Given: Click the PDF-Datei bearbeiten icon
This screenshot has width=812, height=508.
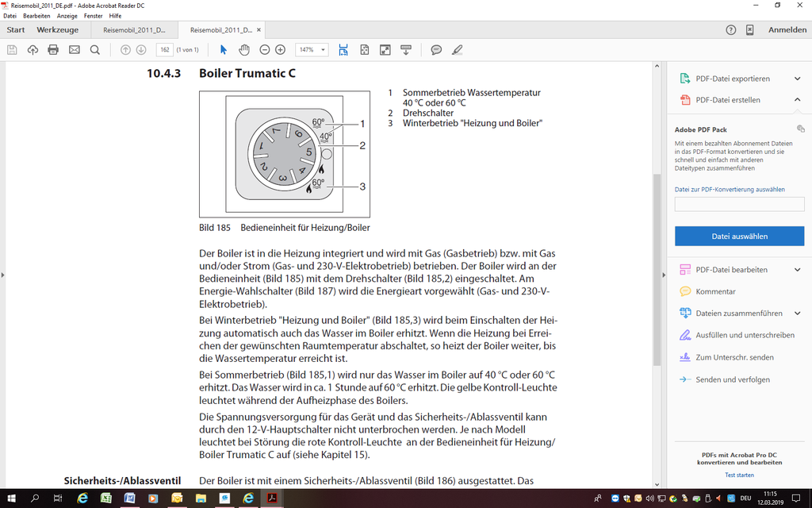Looking at the screenshot, I should click(685, 270).
